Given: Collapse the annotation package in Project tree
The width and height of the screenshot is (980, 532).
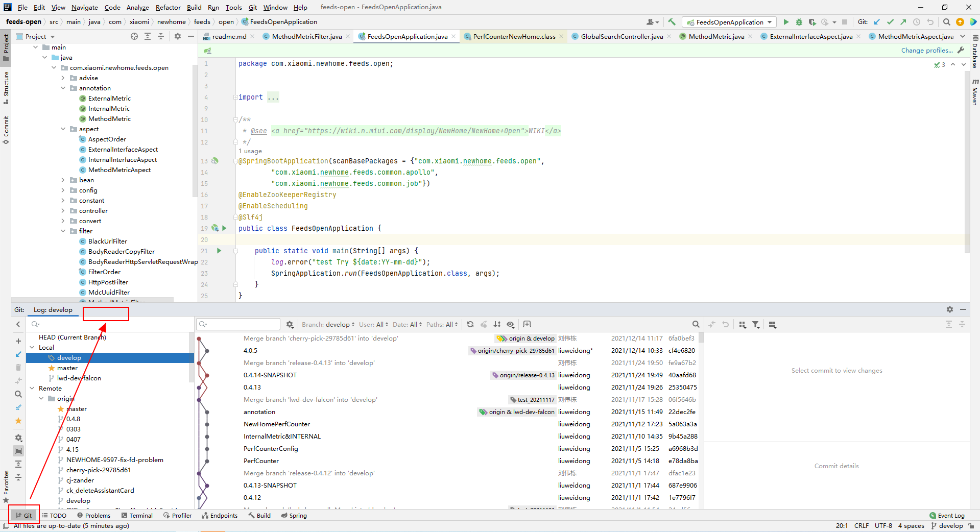Looking at the screenshot, I should (63, 88).
